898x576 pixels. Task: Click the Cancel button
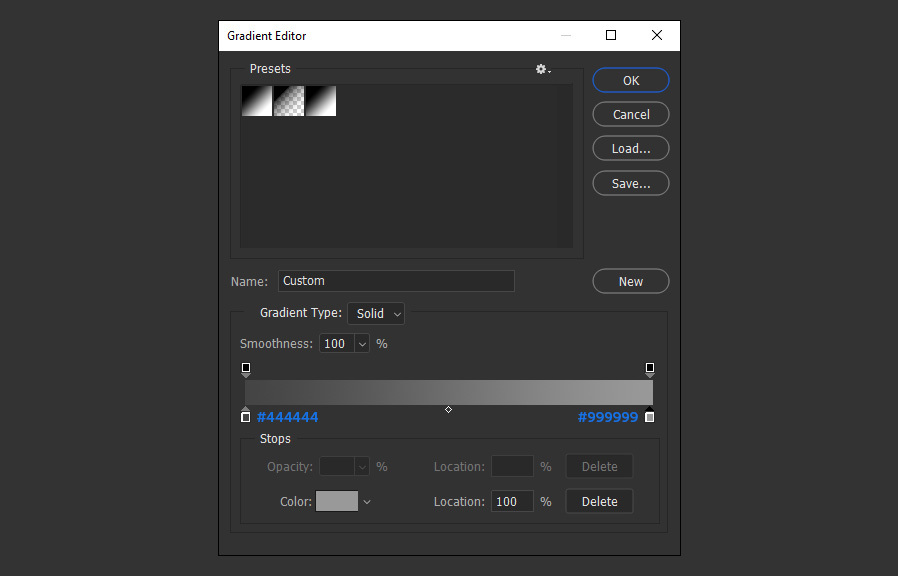[631, 115]
